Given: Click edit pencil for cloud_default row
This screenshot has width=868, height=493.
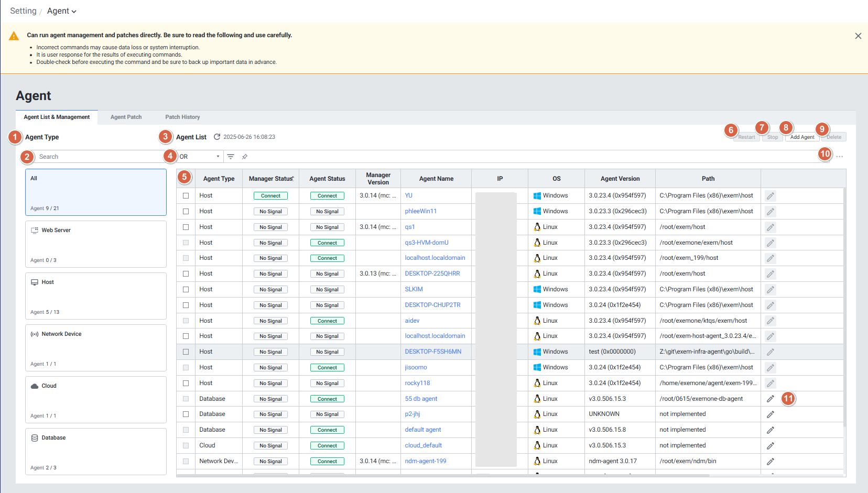Looking at the screenshot, I should pyautogui.click(x=770, y=446).
